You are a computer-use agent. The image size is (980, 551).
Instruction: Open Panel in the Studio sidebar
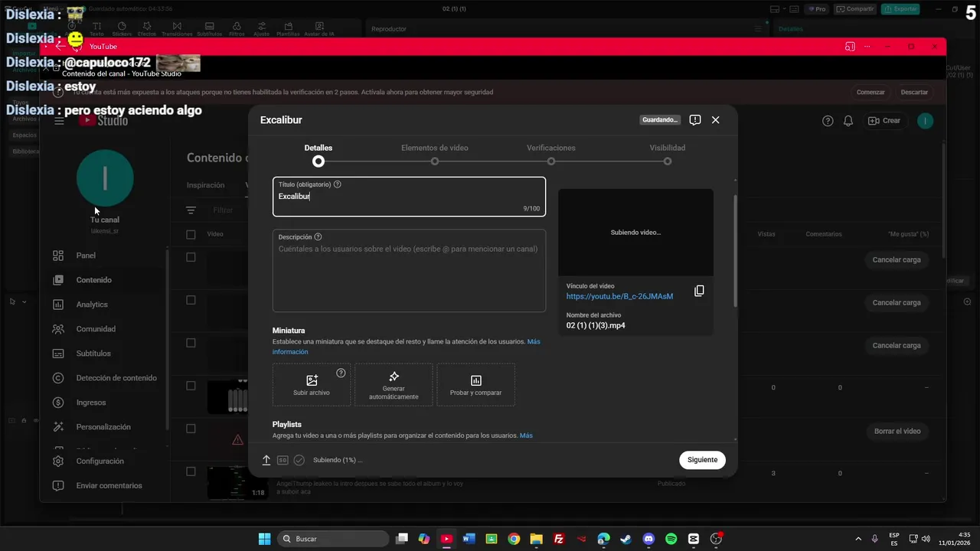104,256
